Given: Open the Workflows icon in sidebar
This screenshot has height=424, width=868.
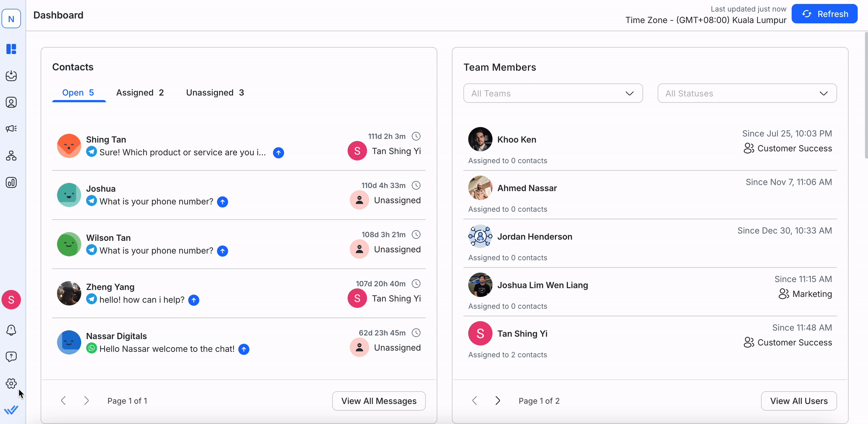Looking at the screenshot, I should tap(11, 155).
